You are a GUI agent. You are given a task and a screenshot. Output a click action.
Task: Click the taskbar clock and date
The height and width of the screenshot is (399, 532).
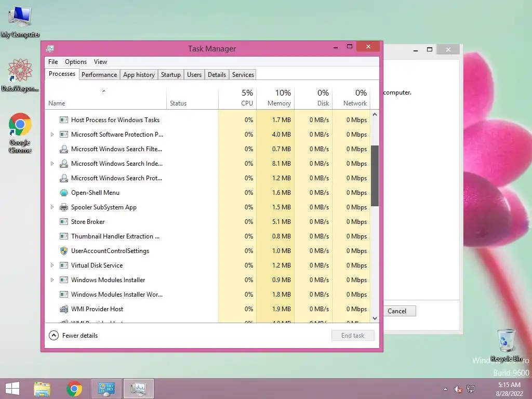[x=509, y=389]
